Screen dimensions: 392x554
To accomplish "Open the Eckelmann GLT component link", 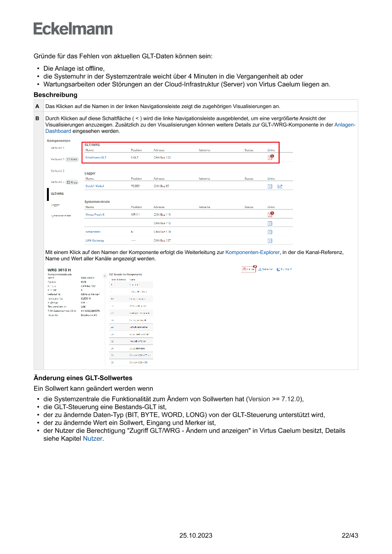I will click(x=96, y=157).
